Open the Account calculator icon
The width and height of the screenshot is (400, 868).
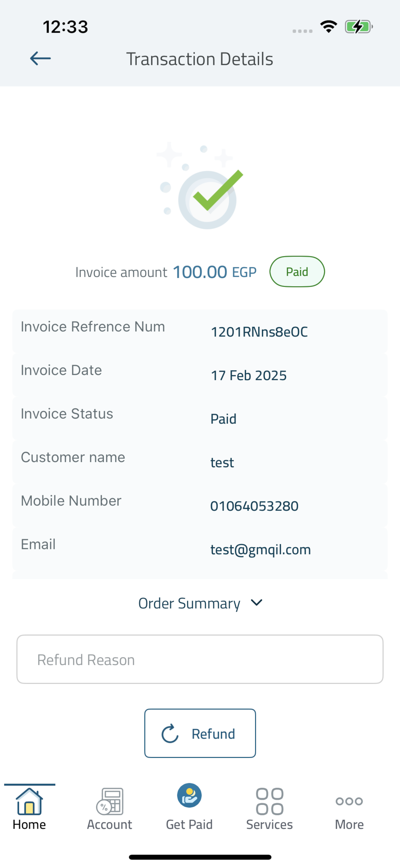tap(110, 801)
